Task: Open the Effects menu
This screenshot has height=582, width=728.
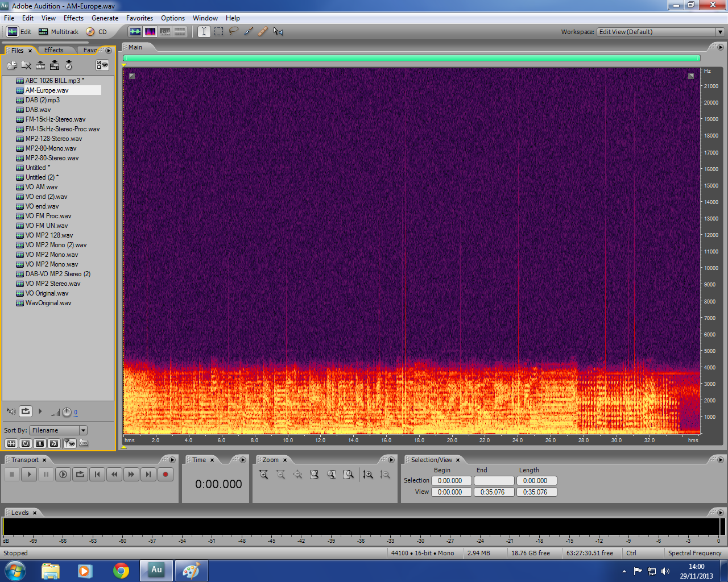Action: pos(73,18)
